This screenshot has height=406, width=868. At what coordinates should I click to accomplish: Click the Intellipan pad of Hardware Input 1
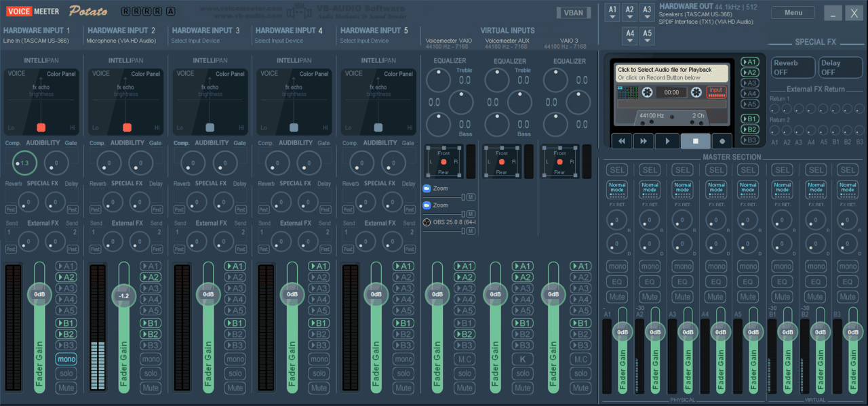pyautogui.click(x=40, y=100)
